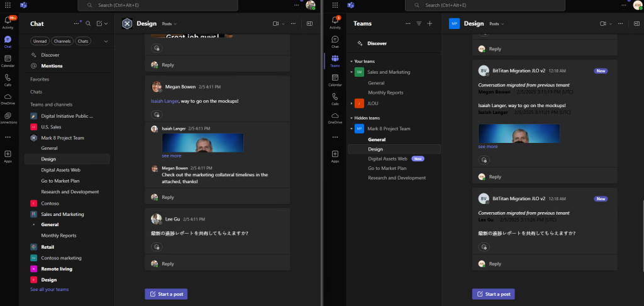Click Start a post in left window
Screen dimensions: 644x306
pyautogui.click(x=166, y=294)
